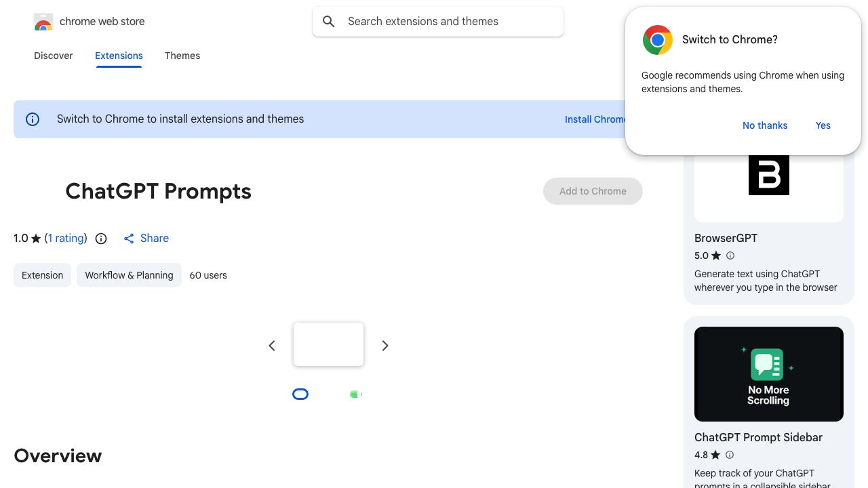The height and width of the screenshot is (488, 868).
Task: Focus the Search extensions and themes field
Action: tap(438, 22)
